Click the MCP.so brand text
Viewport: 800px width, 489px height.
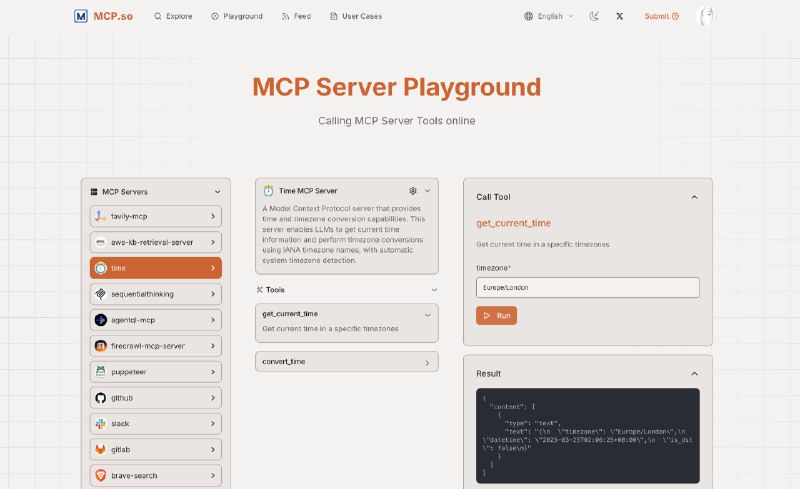pyautogui.click(x=113, y=16)
